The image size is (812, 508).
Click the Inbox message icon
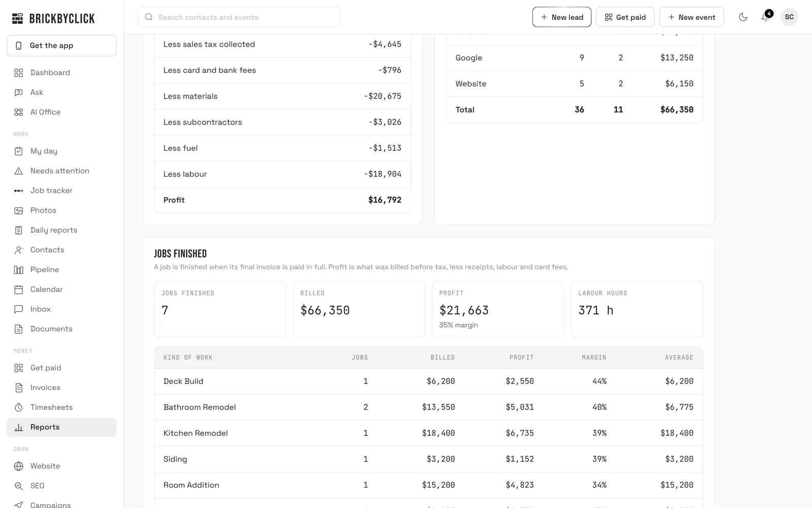pyautogui.click(x=19, y=309)
